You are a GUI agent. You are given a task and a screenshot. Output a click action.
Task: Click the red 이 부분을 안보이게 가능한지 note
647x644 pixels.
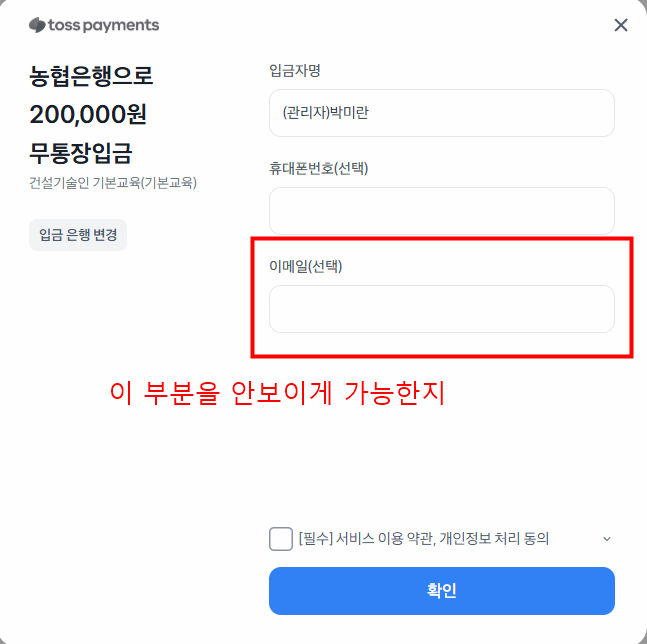276,393
